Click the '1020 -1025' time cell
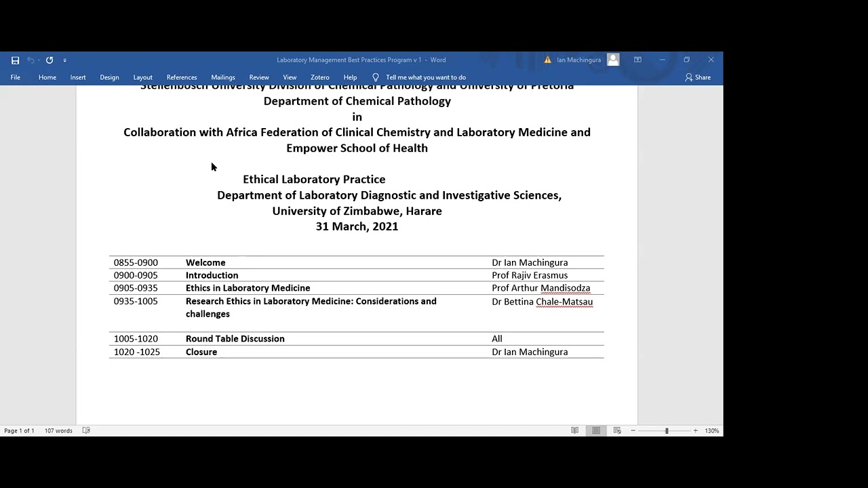Image resolution: width=868 pixels, height=488 pixels. [x=137, y=352]
